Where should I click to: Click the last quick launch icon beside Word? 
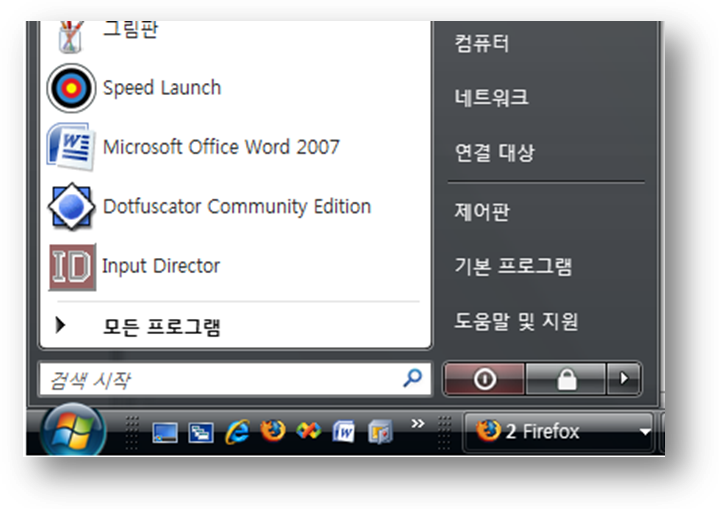(380, 432)
